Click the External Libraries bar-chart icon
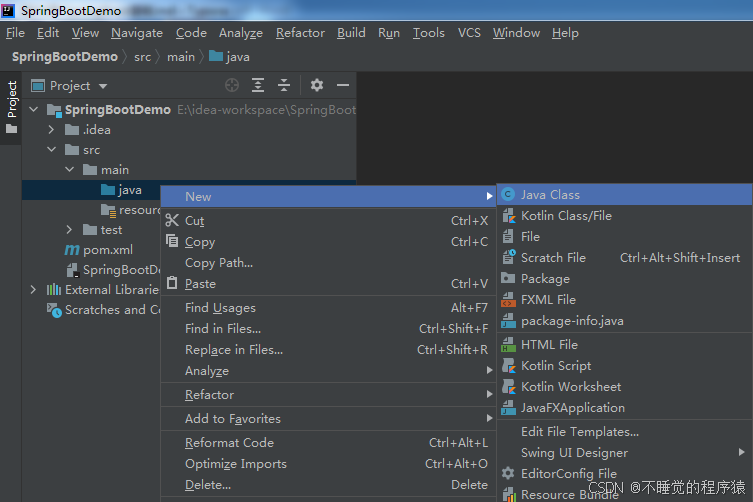Image resolution: width=753 pixels, height=502 pixels. [x=53, y=290]
